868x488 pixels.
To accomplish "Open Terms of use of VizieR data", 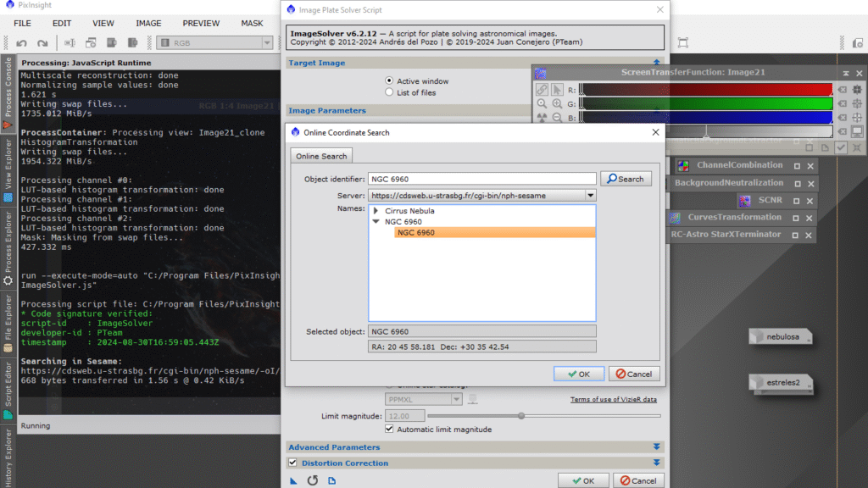I will pyautogui.click(x=614, y=400).
